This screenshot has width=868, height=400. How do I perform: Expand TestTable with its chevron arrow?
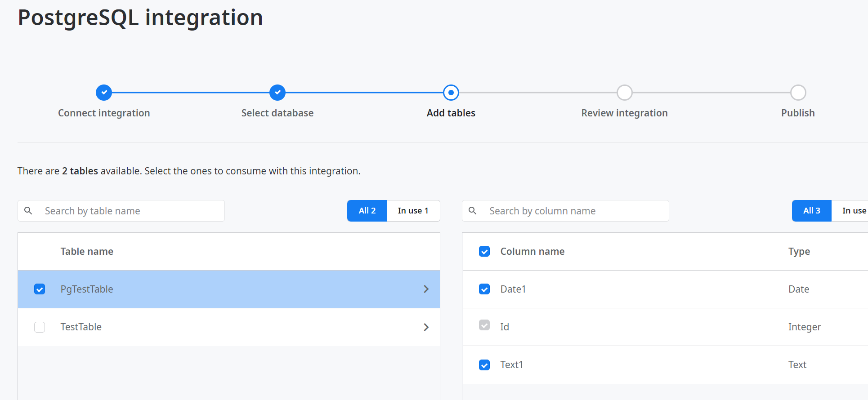(426, 327)
